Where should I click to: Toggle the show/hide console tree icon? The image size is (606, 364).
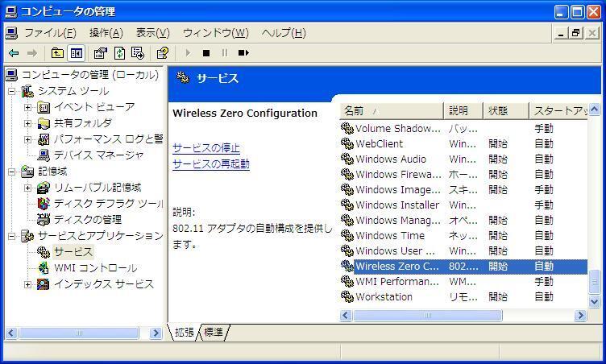coord(77,53)
